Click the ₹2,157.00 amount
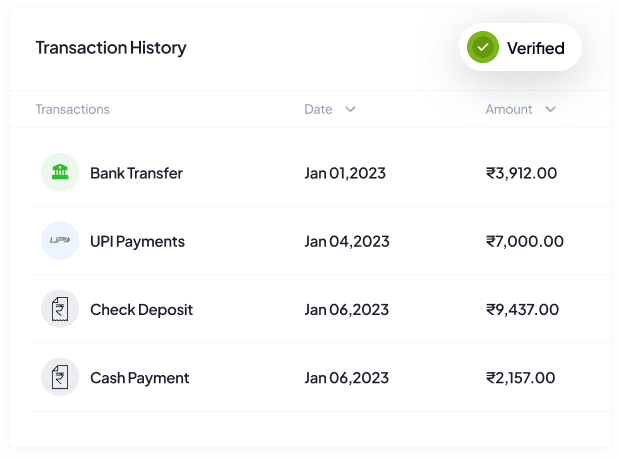The width and height of the screenshot is (620, 458). pos(520,378)
